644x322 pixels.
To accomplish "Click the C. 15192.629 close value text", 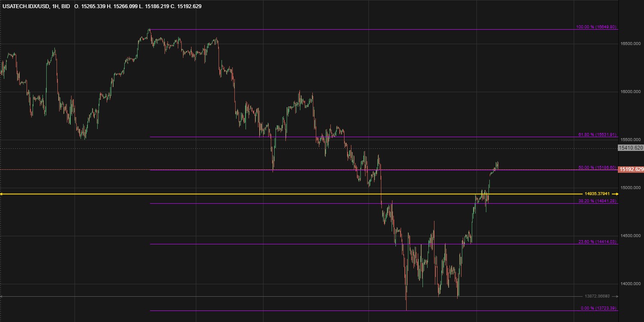I will 186,6.
